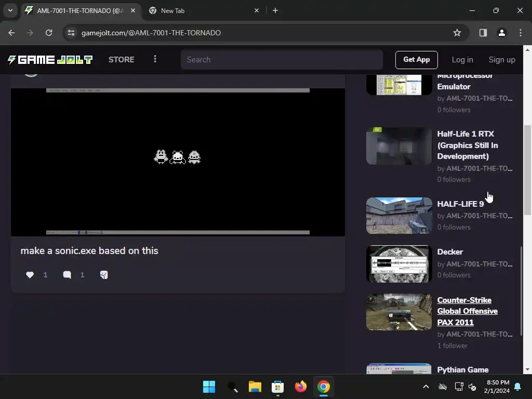Click the sticker icon under the post
The width and height of the screenshot is (532, 399).
tap(104, 275)
